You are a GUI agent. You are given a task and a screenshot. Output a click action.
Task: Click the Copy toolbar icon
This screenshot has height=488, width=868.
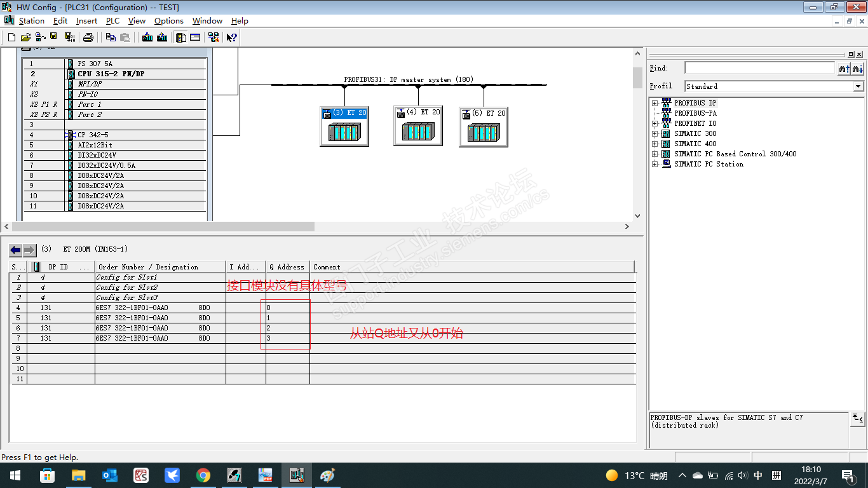(111, 37)
